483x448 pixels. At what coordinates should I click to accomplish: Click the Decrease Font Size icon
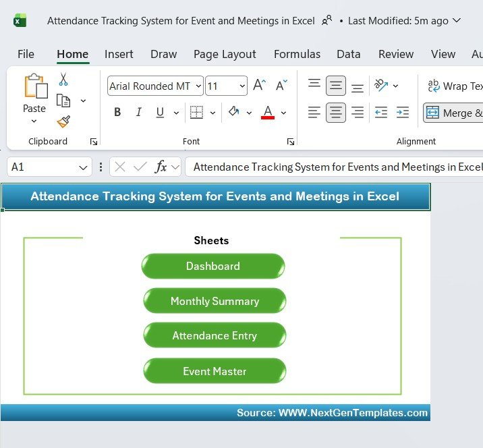pos(282,86)
